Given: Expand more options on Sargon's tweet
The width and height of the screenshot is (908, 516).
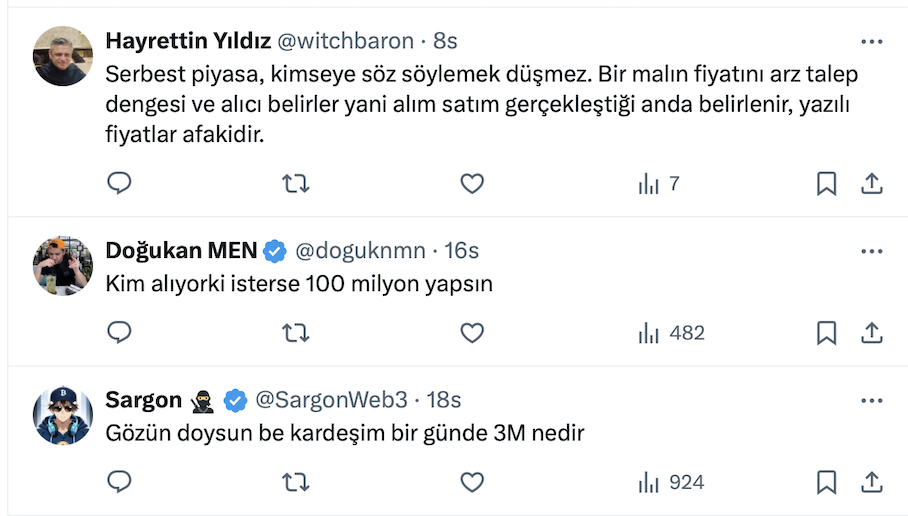Looking at the screenshot, I should pos(871,400).
